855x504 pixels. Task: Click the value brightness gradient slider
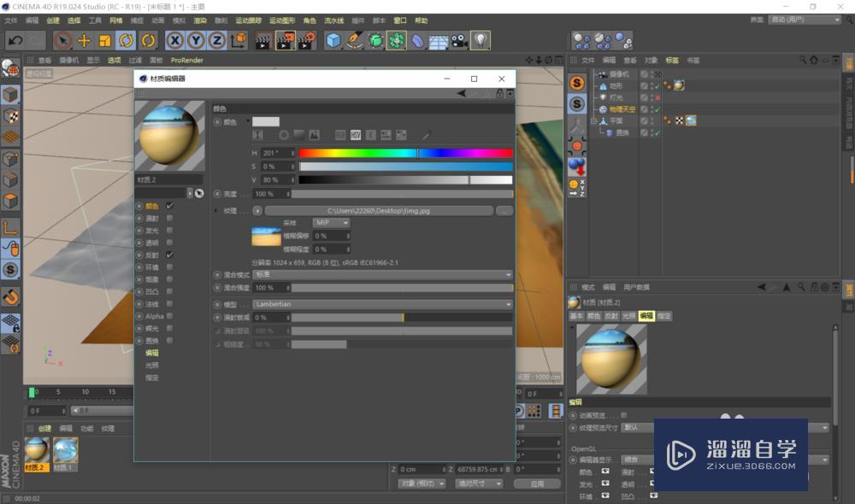point(405,179)
